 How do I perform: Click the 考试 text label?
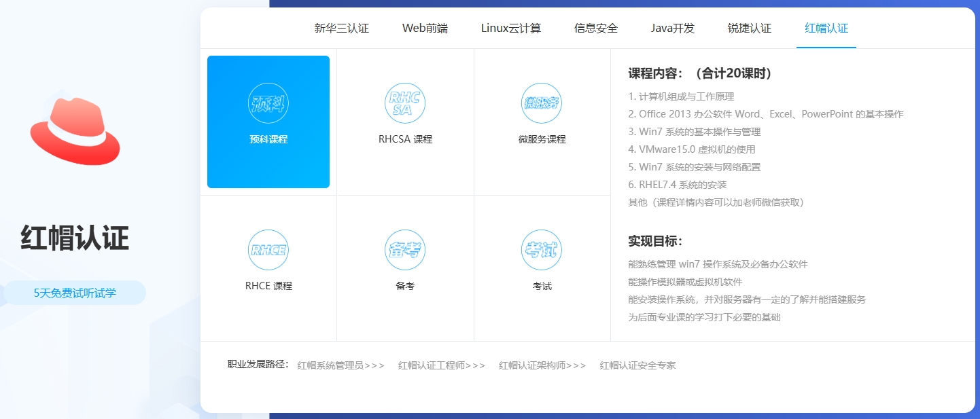click(542, 286)
